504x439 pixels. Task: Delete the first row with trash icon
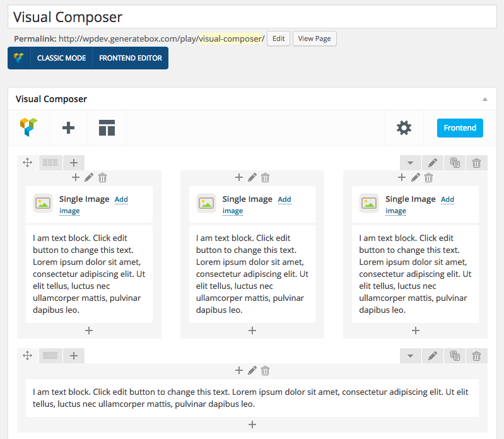476,163
